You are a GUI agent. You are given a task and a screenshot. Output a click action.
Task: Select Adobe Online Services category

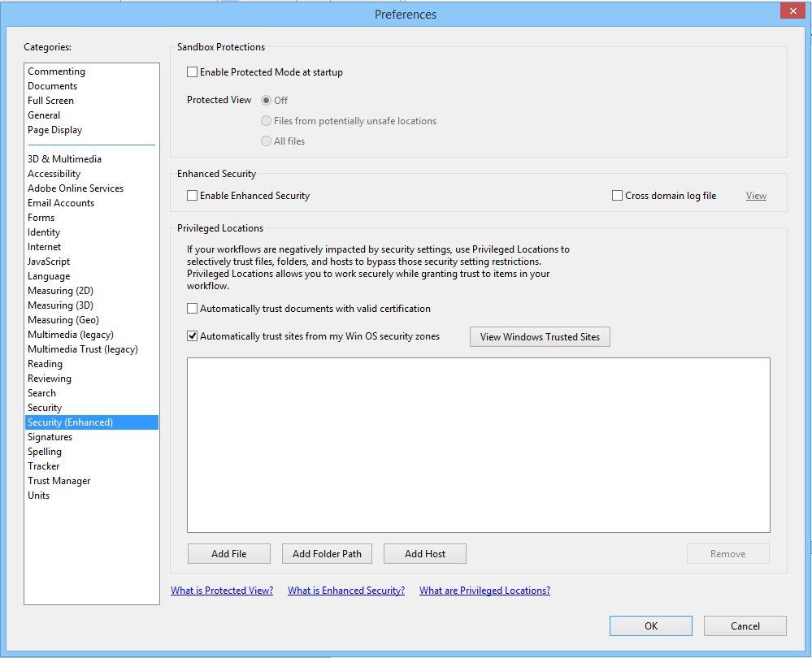pyautogui.click(x=92, y=188)
